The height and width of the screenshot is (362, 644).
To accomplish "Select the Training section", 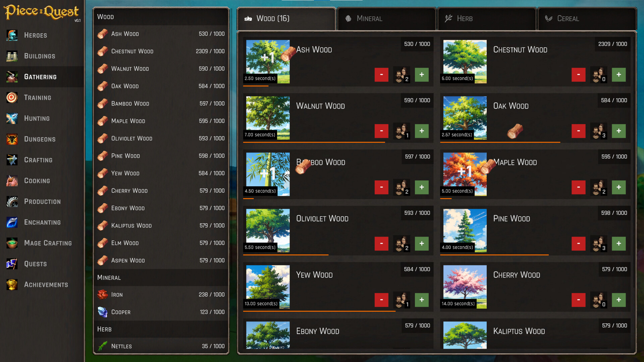I will click(x=37, y=98).
